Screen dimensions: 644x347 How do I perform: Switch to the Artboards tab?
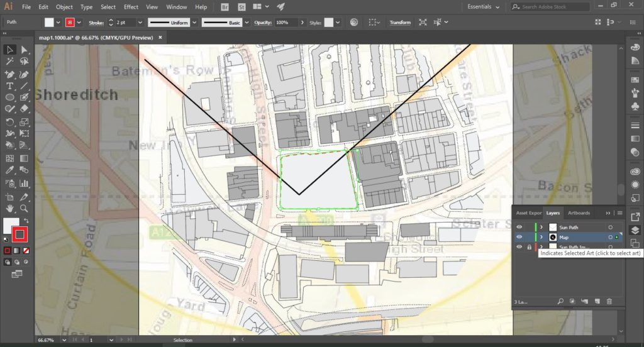579,212
